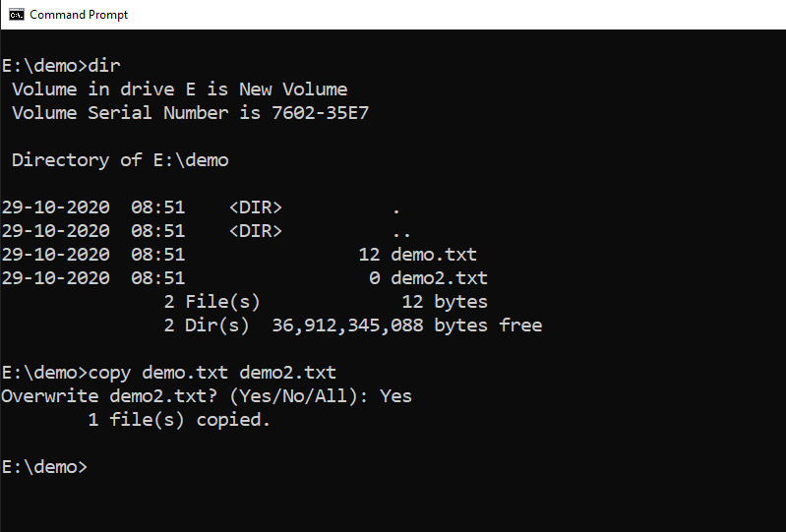Click the '2 File(s)' summary text
Image resolution: width=786 pixels, height=532 pixels.
pyautogui.click(x=212, y=302)
